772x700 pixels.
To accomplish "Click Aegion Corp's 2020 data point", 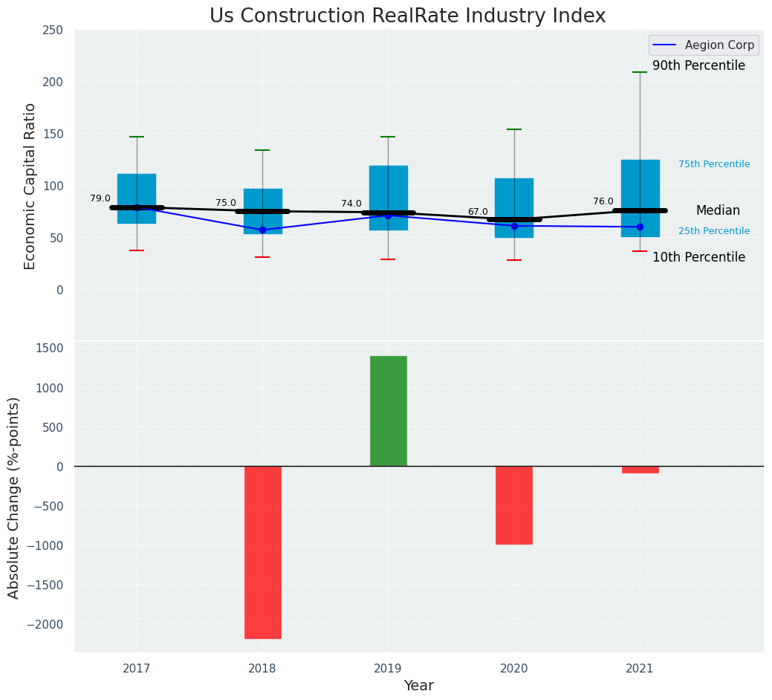I will [x=513, y=226].
